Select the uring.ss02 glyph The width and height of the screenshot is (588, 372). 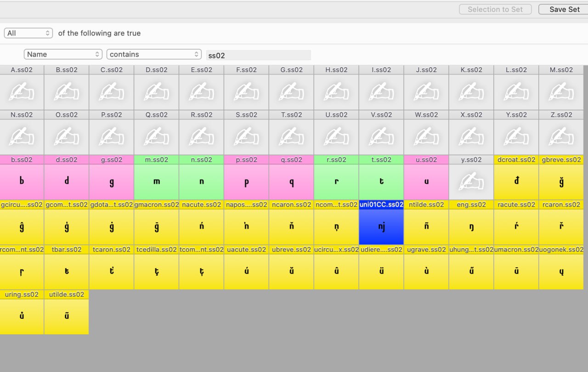(22, 316)
